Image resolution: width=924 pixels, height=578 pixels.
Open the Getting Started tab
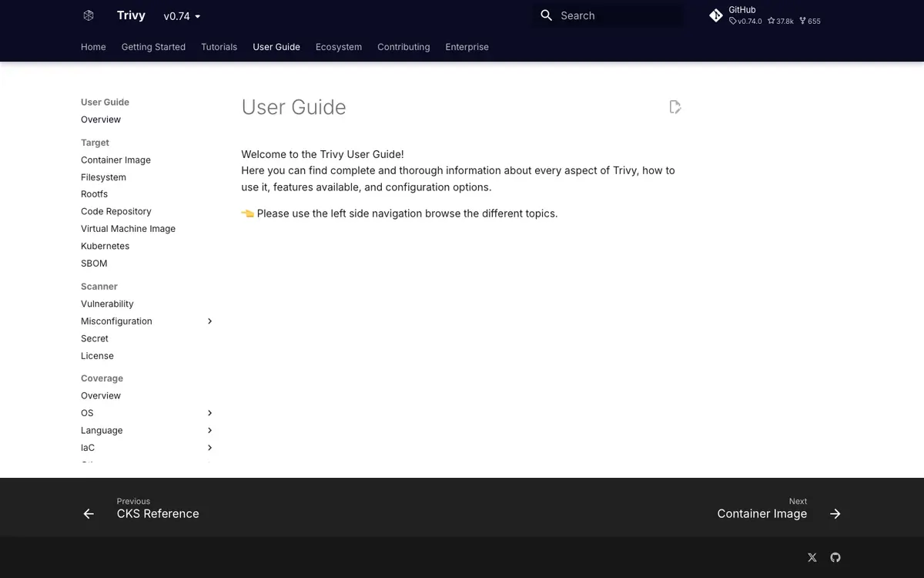[153, 47]
